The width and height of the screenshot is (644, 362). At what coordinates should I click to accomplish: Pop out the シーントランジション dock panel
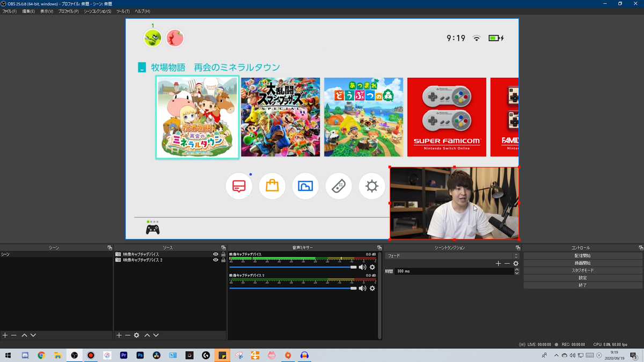518,248
